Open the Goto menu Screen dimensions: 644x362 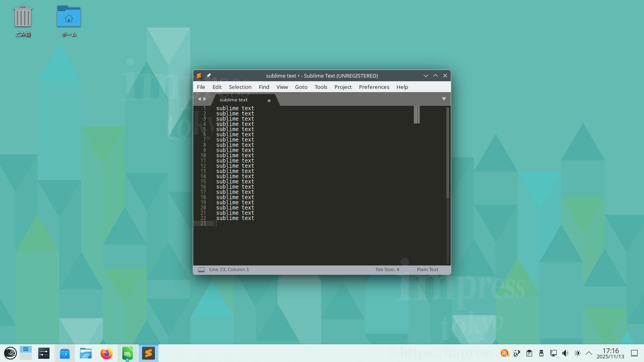point(301,87)
